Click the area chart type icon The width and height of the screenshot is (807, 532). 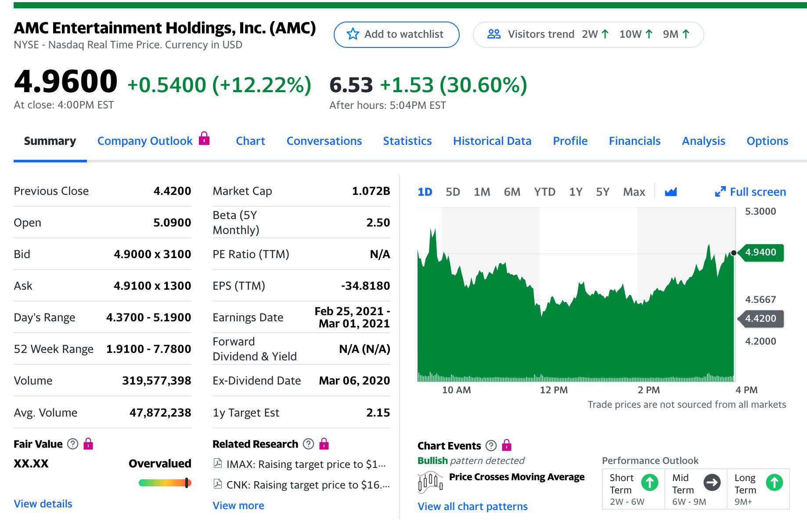coord(671,192)
